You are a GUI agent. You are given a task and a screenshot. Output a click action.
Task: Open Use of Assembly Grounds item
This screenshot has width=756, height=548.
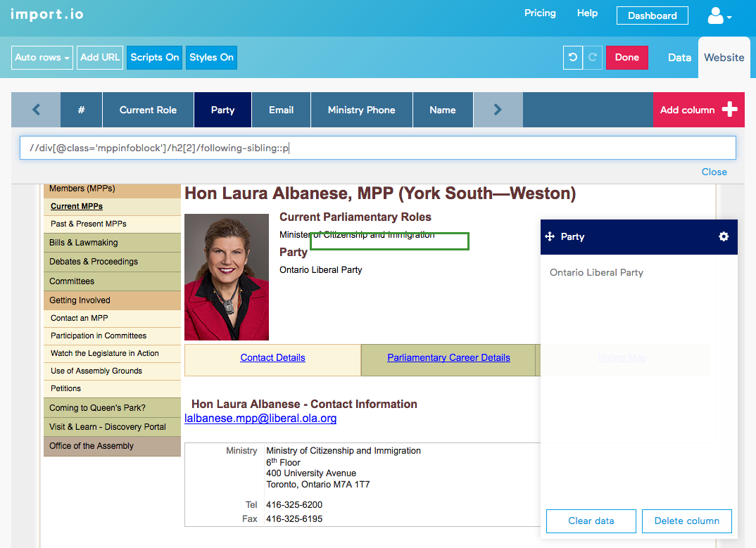(112, 371)
